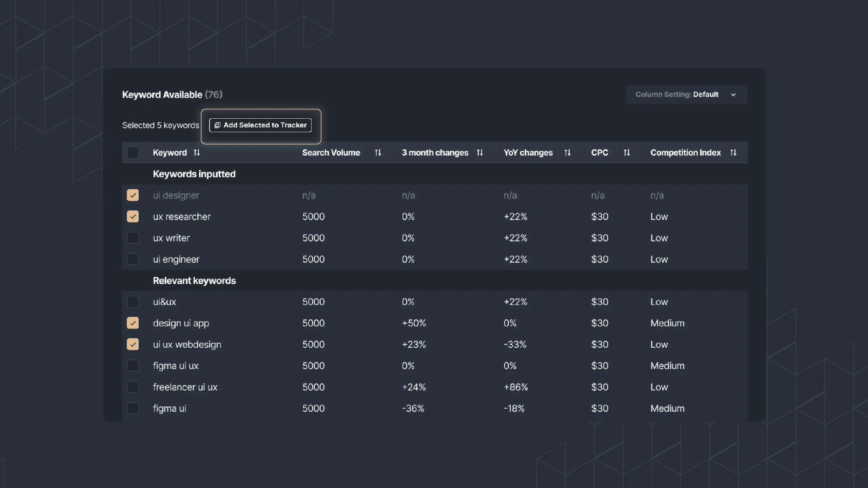The height and width of the screenshot is (488, 868).
Task: Check the ui engineer checkbox
Action: point(133,259)
